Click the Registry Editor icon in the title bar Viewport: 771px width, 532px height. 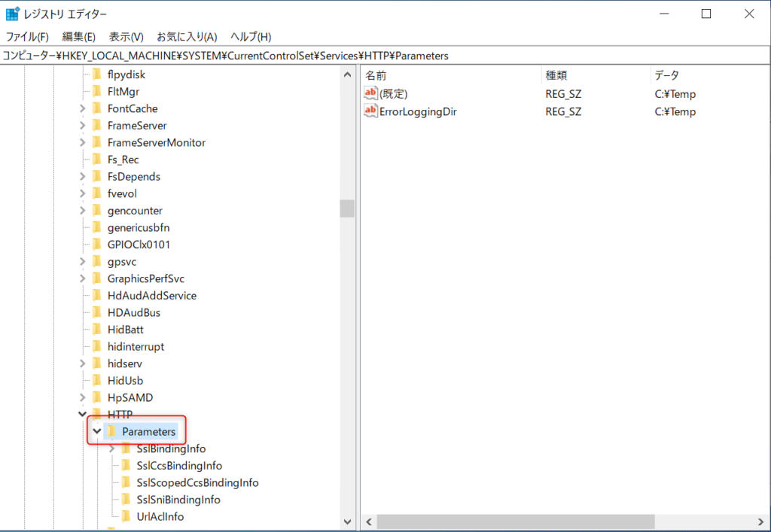[x=11, y=12]
